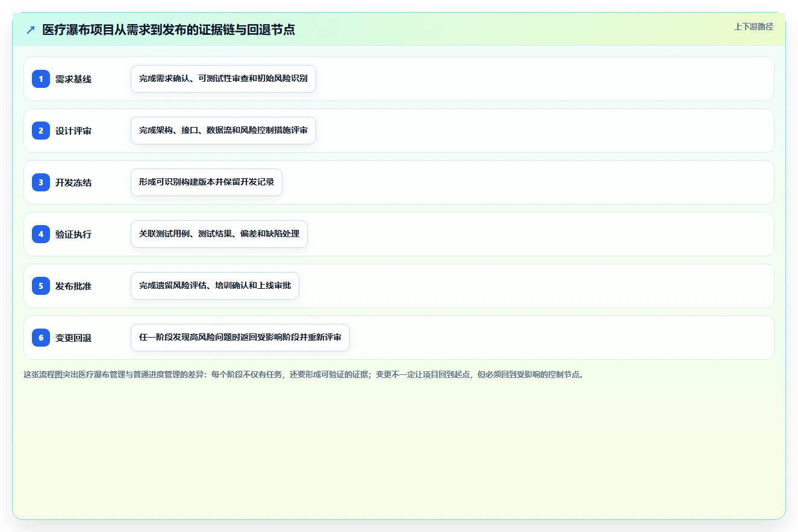The width and height of the screenshot is (798, 532).
Task: Select the 开发冻结 stage label
Action: click(73, 182)
